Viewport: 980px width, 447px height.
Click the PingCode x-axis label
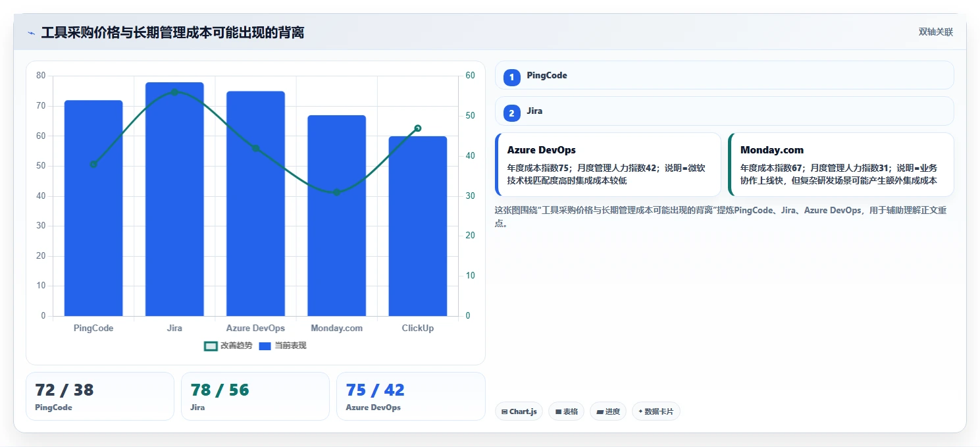point(93,328)
